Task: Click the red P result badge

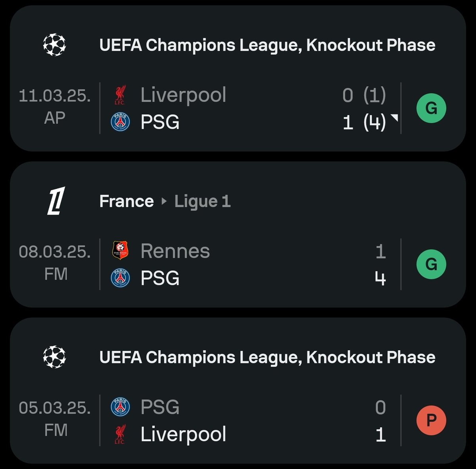Action: tap(431, 420)
